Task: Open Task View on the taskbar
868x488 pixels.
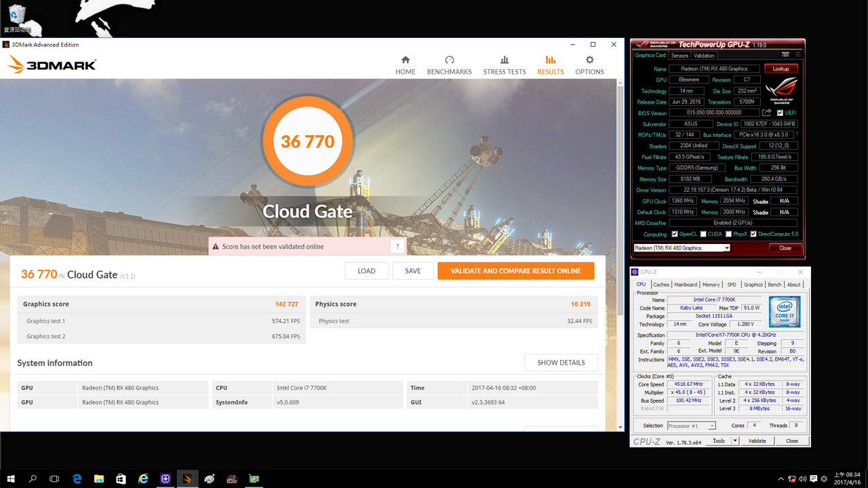Action: (x=54, y=479)
